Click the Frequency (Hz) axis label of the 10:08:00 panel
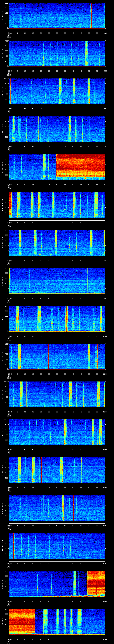The height and width of the screenshot is (644, 114). [x=3, y=280]
